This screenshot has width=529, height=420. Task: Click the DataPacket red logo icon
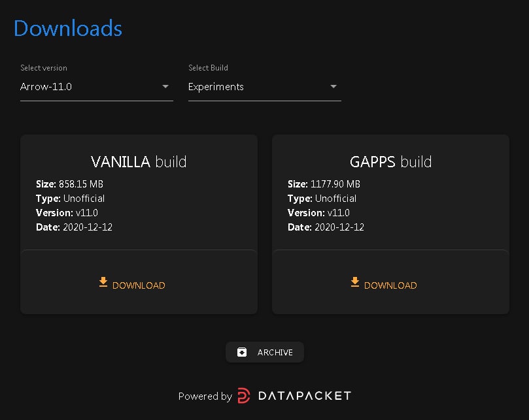tap(244, 396)
